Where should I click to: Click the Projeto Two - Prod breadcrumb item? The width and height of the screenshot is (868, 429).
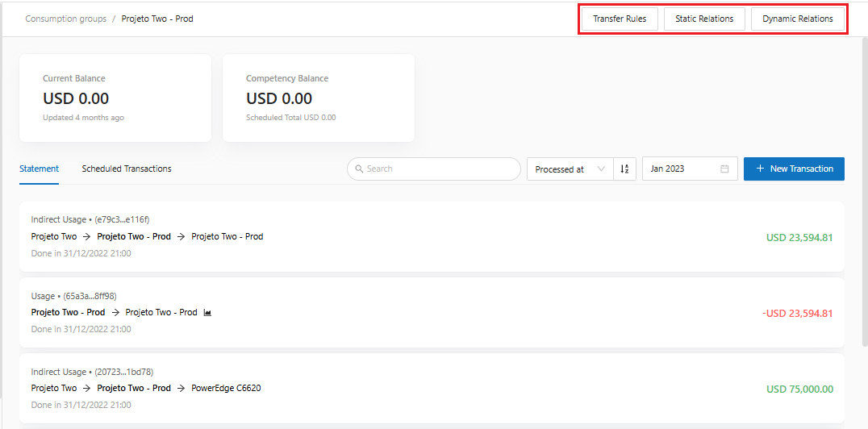[x=157, y=19]
